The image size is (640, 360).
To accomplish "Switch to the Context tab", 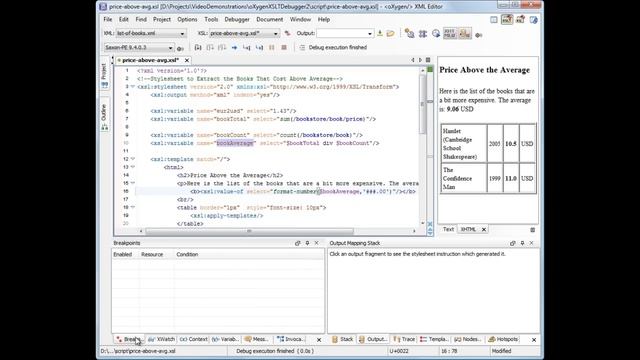I will point(193,339).
